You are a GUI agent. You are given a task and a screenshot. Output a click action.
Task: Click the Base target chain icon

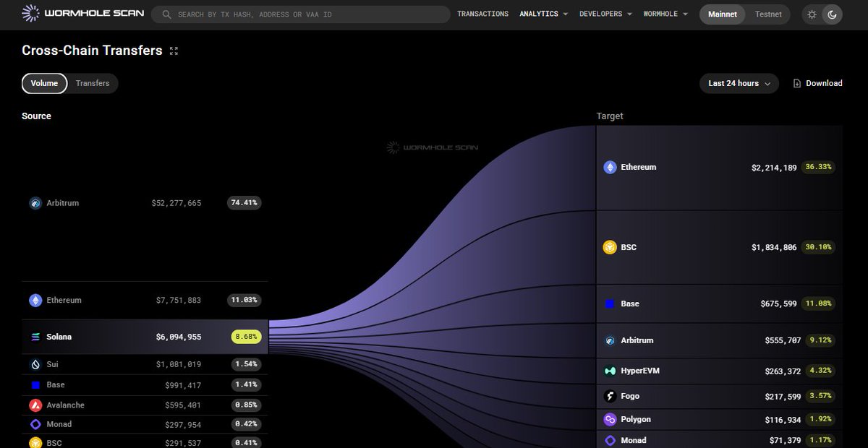tap(610, 304)
